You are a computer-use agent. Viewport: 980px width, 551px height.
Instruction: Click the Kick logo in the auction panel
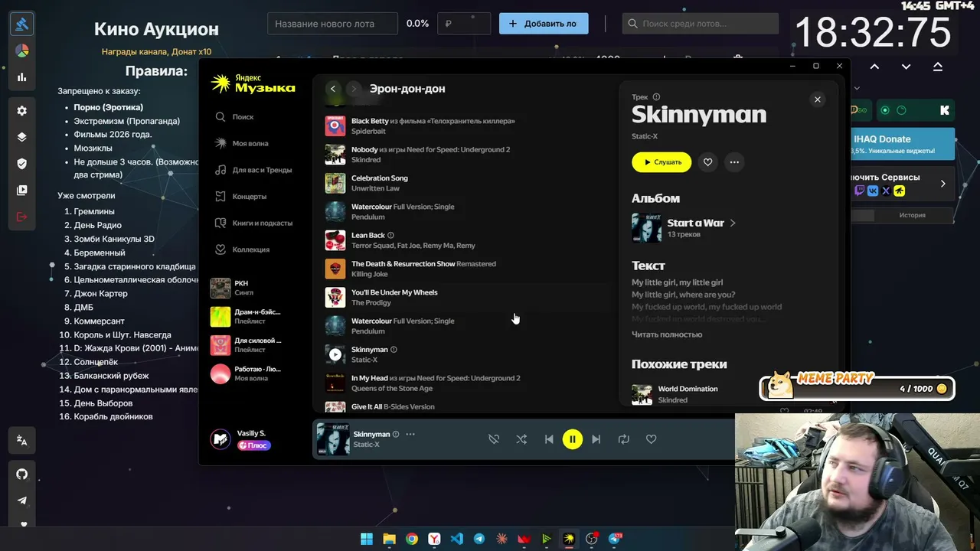click(x=945, y=110)
